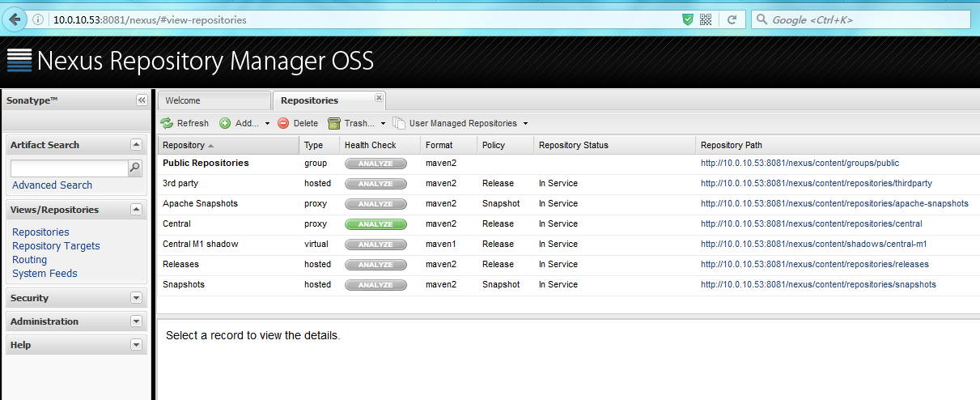Click the magnifier icon in Google search box
This screenshot has height=400, width=980.
coord(762,19)
